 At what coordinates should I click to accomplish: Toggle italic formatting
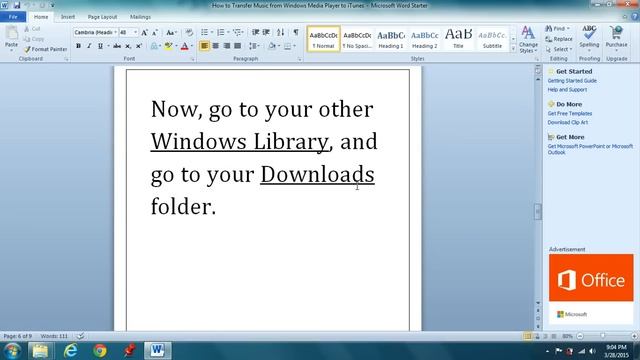89,46
